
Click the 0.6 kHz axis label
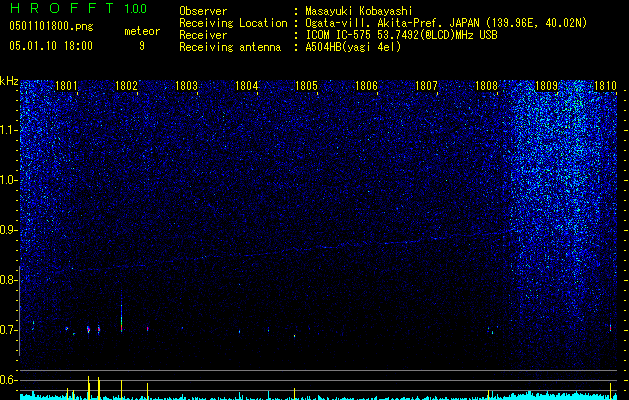(9, 380)
